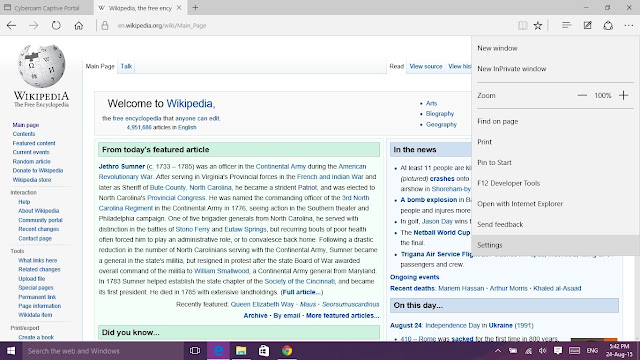Launch Chrome from the taskbar

pos(287,351)
